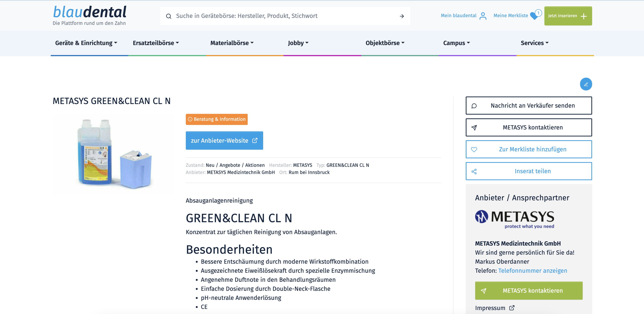The height and width of the screenshot is (314, 644).
Task: Click the METASYS company logo
Action: coord(514,219)
